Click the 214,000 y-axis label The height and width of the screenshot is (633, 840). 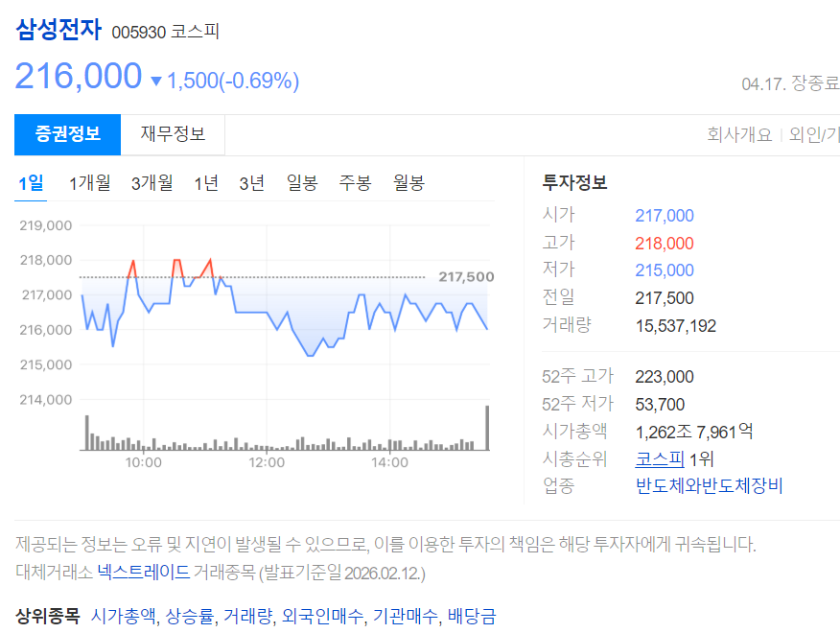[x=45, y=400]
